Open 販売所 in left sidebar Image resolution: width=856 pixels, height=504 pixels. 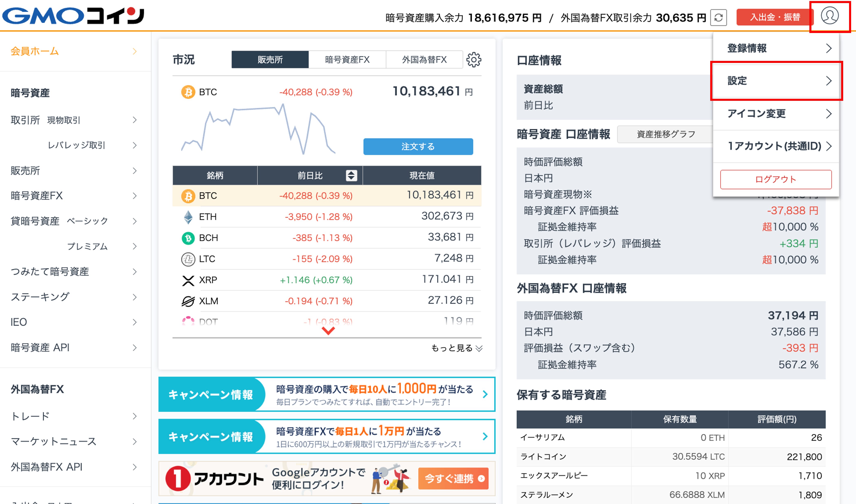[x=75, y=170]
